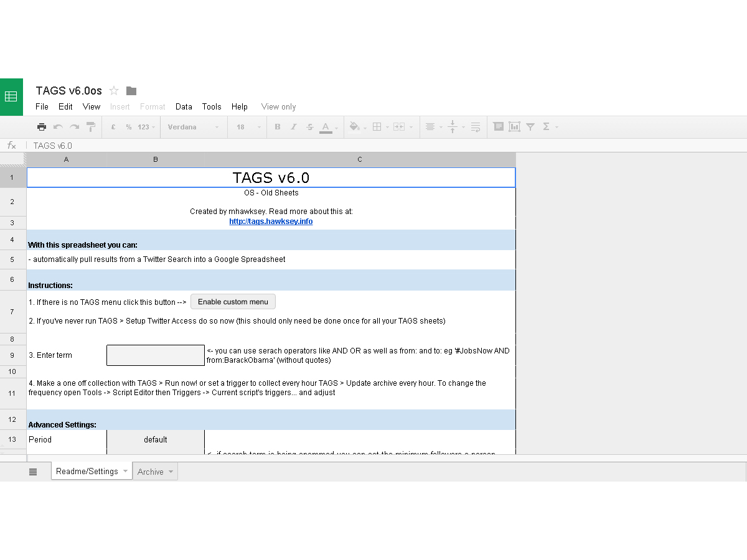
Task: Open the all sheets list icon
Action: point(33,472)
